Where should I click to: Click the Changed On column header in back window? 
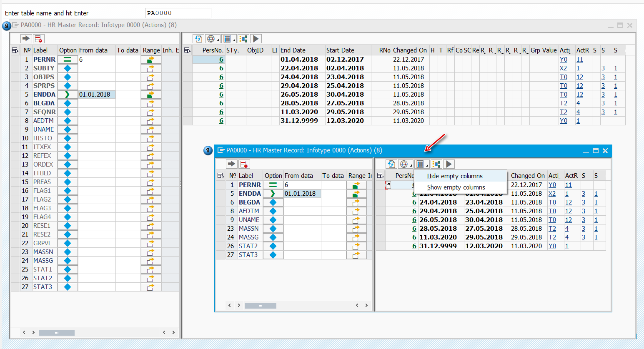pyautogui.click(x=410, y=50)
